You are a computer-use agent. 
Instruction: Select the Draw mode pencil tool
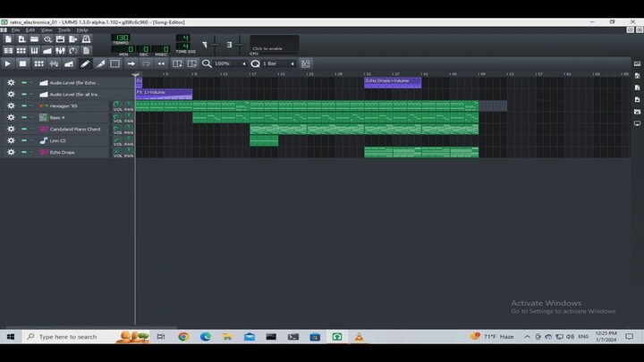(x=86, y=63)
